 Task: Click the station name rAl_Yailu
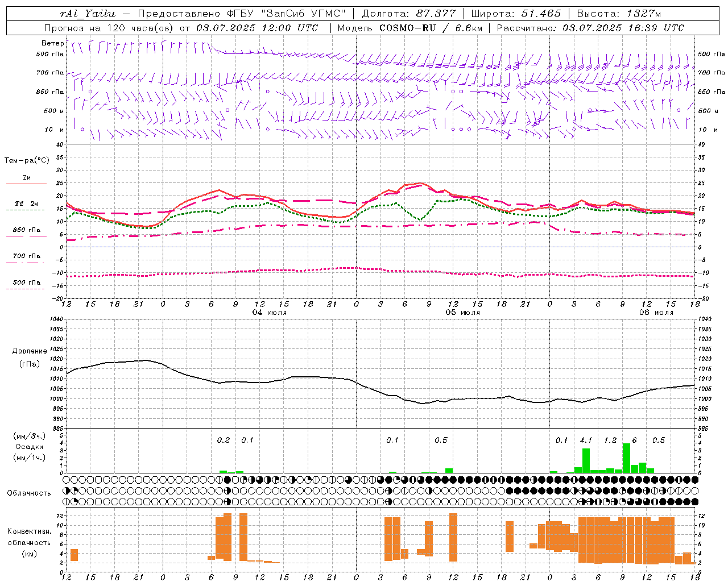[88, 14]
